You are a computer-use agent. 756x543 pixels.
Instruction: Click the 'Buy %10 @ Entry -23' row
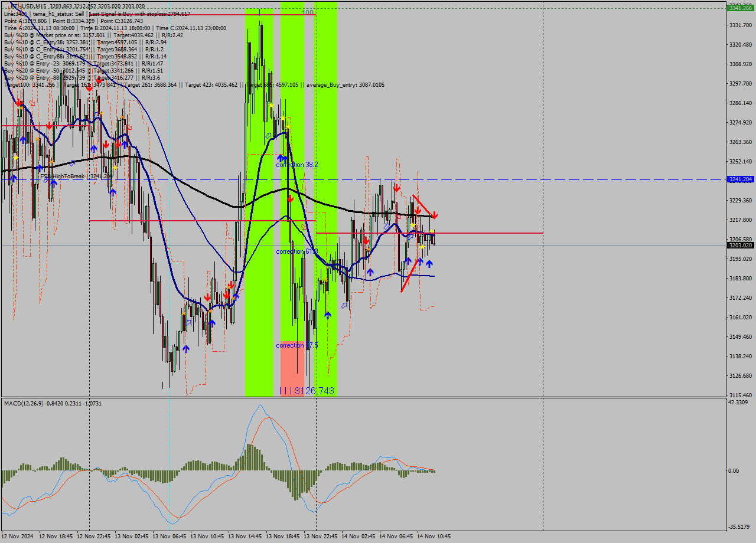click(x=83, y=63)
